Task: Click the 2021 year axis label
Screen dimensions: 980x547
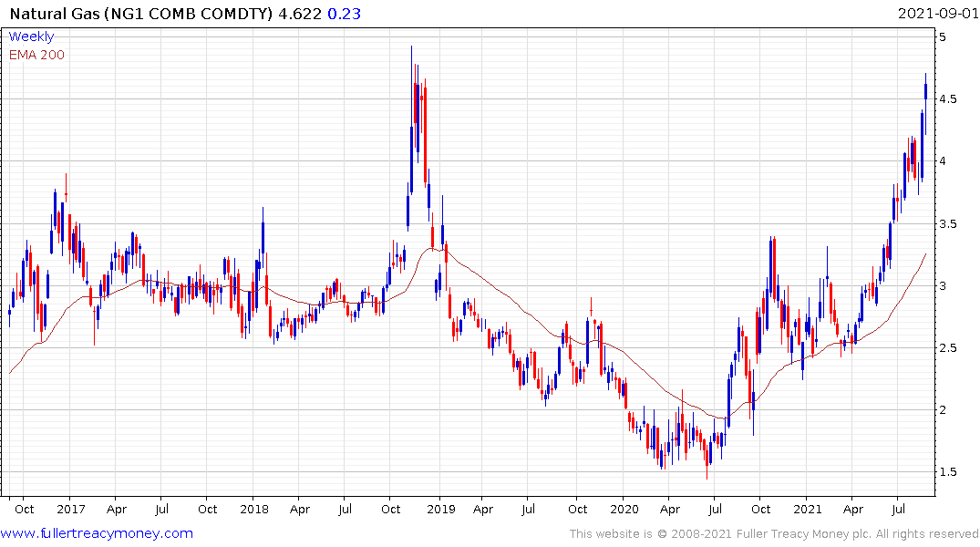Action: point(808,510)
